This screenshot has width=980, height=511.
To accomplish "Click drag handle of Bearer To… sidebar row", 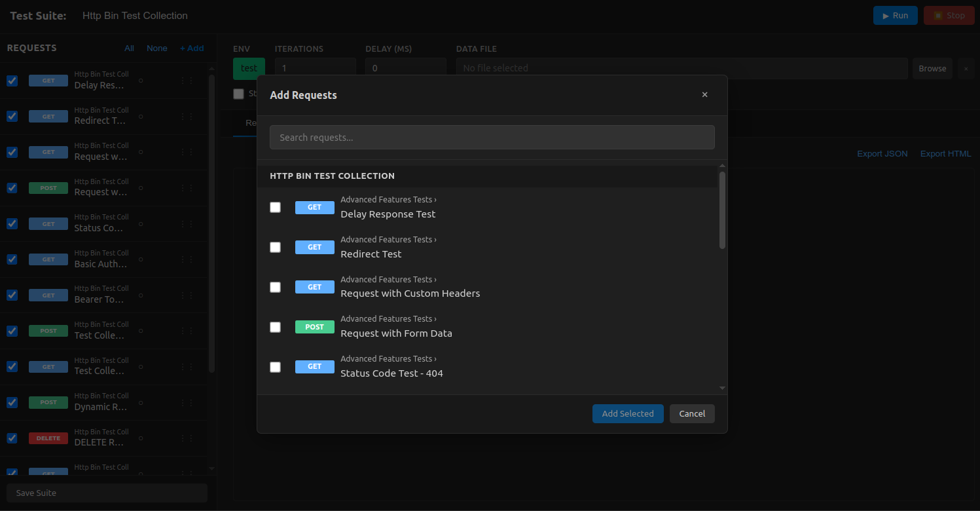I will coord(187,295).
